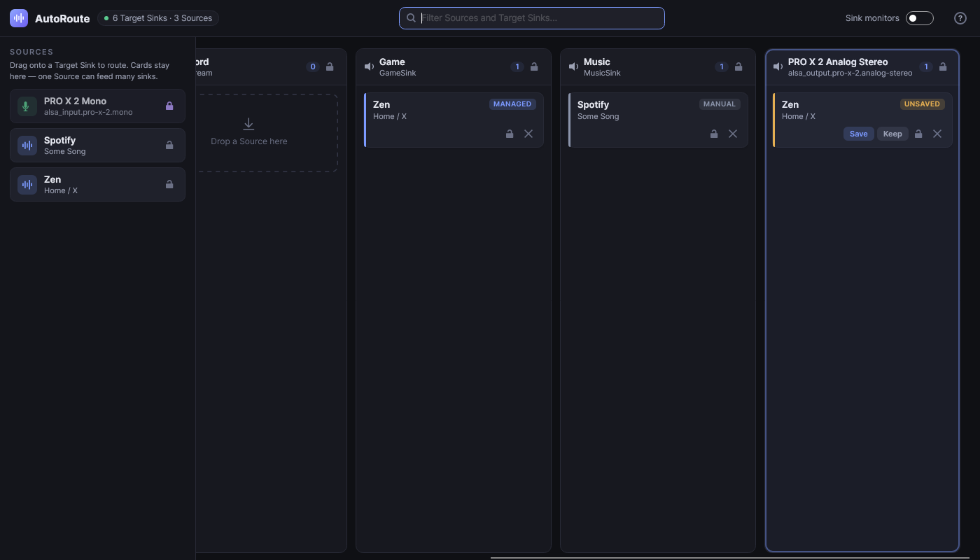This screenshot has width=980, height=560.
Task: Toggle lock on Zen source card
Action: tap(169, 185)
